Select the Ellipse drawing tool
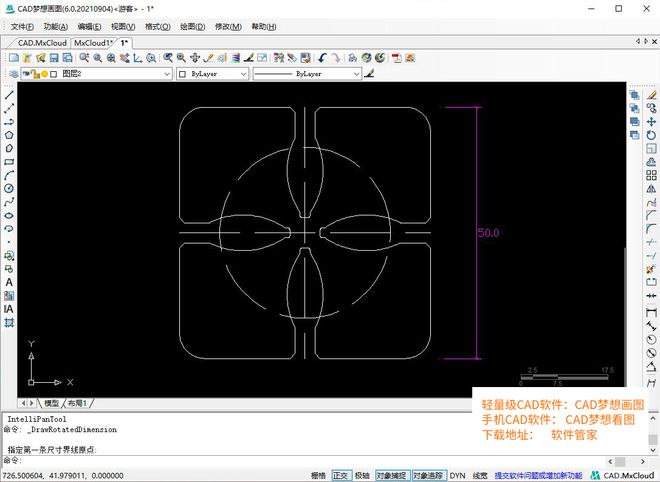 click(x=9, y=215)
